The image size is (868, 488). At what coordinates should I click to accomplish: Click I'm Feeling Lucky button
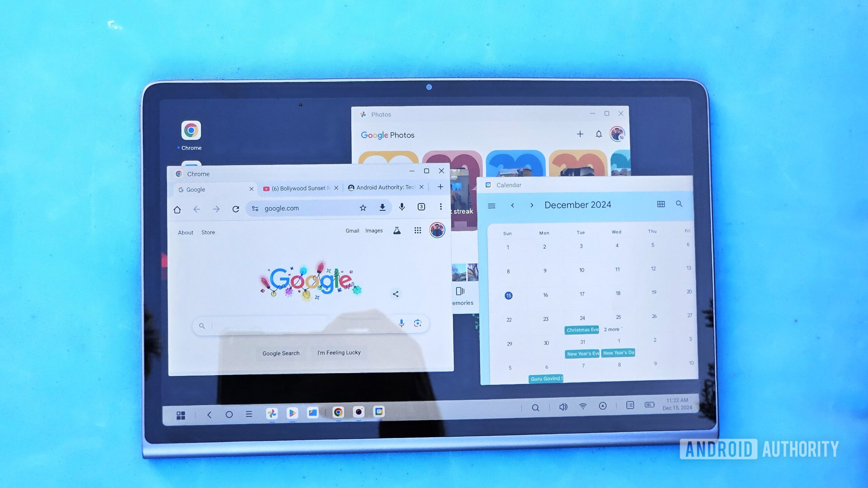coord(339,352)
